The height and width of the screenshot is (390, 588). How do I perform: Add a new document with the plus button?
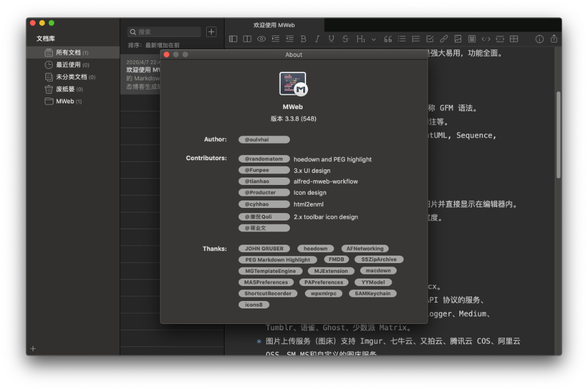pos(211,32)
